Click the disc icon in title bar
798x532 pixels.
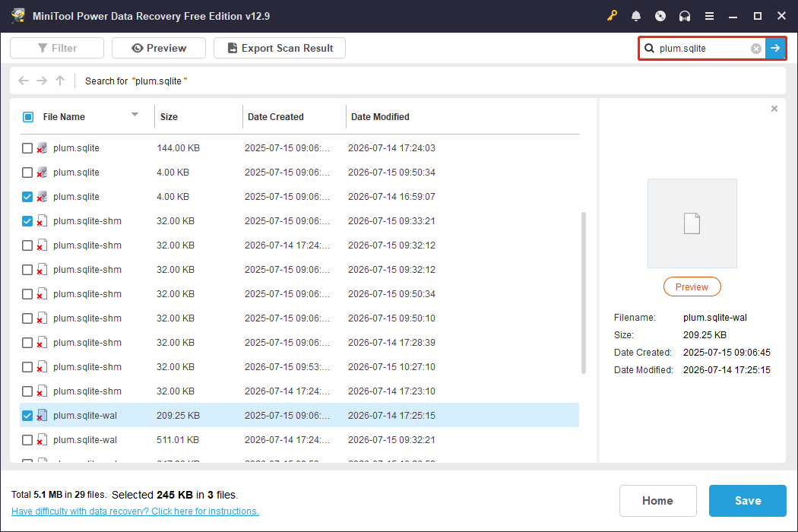coord(660,16)
